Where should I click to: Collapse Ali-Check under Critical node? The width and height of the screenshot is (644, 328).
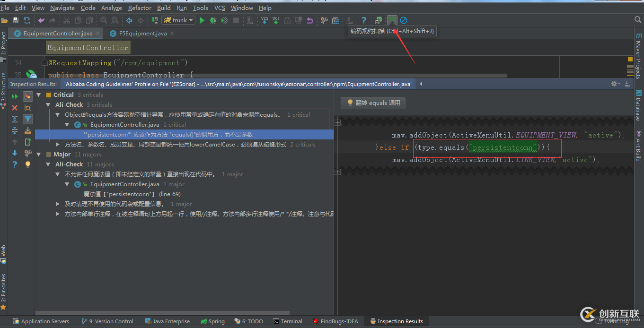pos(48,105)
